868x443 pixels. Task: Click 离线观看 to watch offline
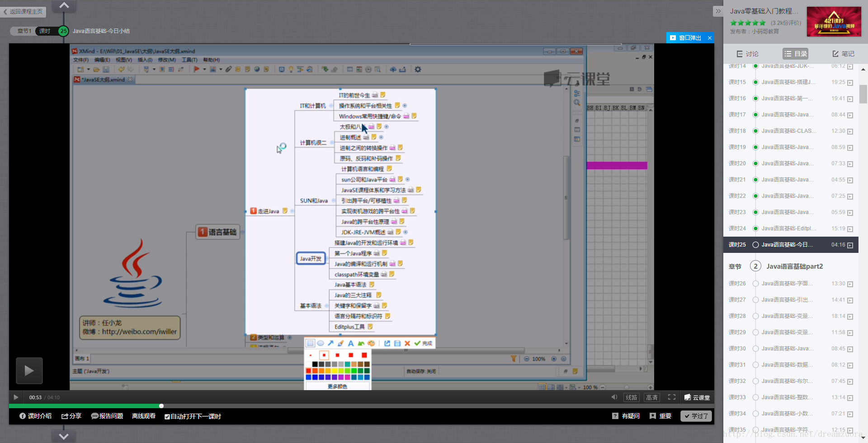[144, 416]
